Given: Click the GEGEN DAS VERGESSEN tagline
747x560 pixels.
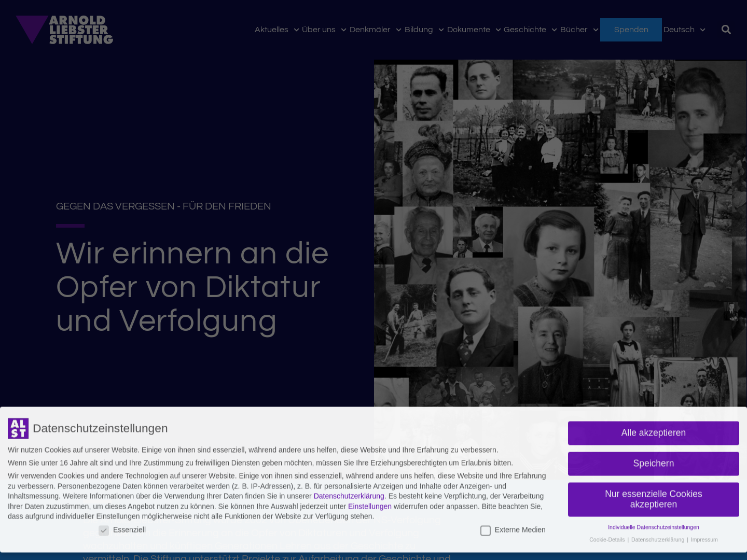Looking at the screenshot, I should point(163,206).
